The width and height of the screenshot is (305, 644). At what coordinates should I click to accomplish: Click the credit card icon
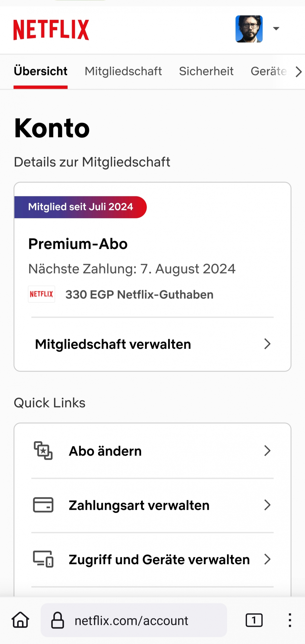click(x=43, y=505)
